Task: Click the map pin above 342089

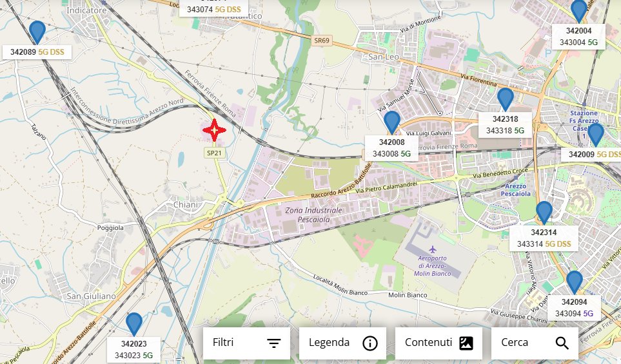Action: tap(37, 32)
